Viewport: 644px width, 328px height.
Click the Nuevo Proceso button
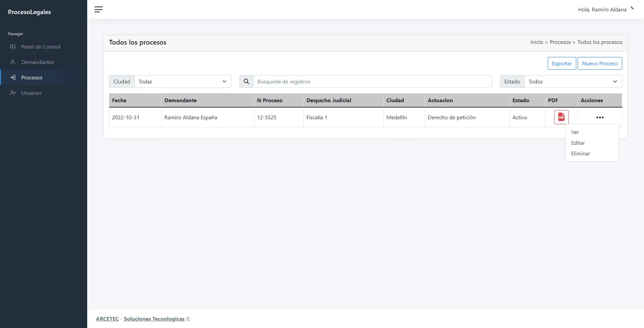tap(600, 63)
